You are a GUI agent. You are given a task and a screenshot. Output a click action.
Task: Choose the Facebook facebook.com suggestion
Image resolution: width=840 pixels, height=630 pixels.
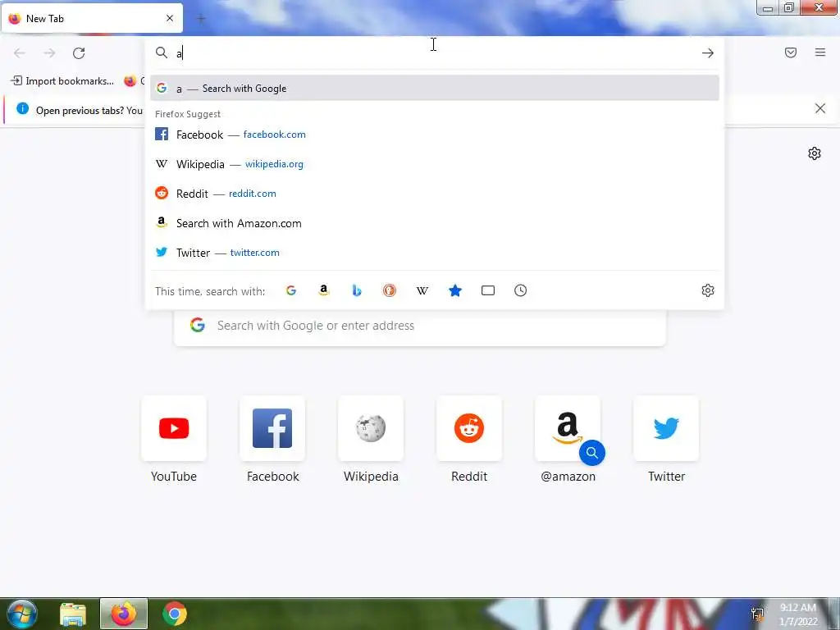coord(435,135)
